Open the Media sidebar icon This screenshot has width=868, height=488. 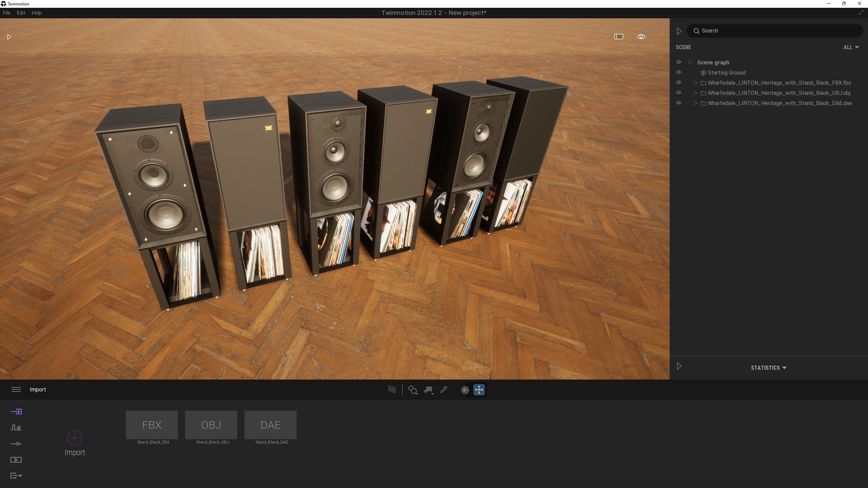pos(16,460)
